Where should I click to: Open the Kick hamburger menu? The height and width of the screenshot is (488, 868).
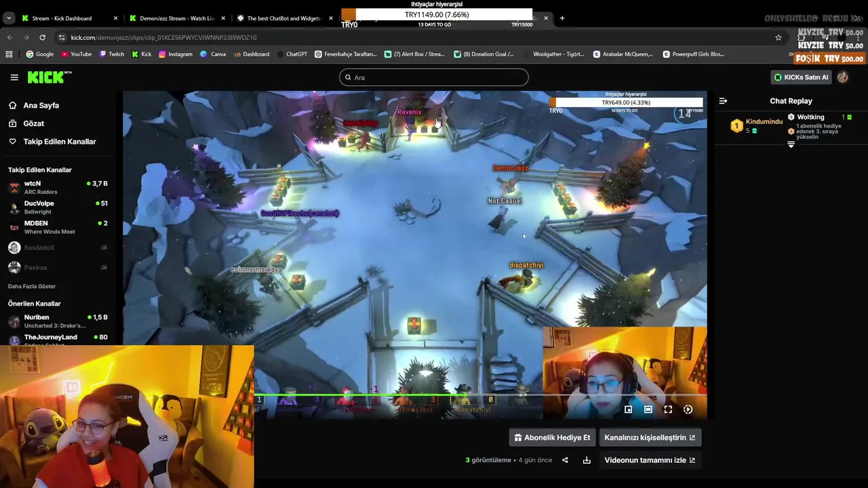(x=14, y=77)
